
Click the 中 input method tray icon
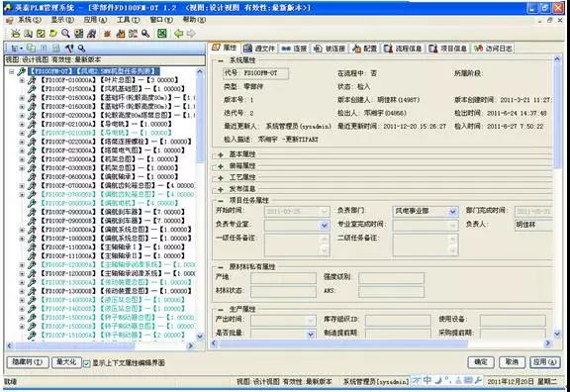427,380
